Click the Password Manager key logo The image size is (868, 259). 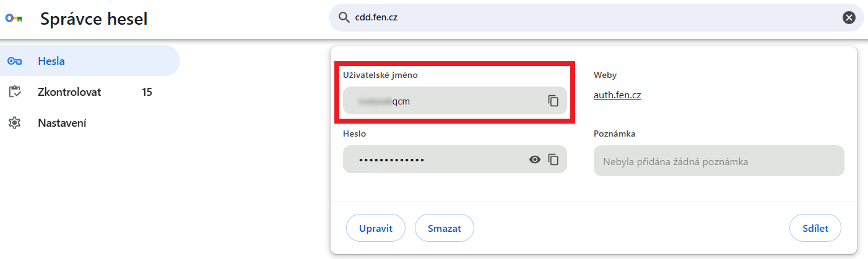[14, 19]
